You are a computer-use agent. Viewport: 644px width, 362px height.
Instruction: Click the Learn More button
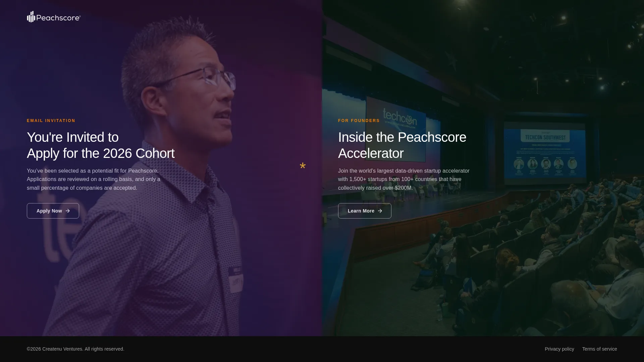pos(365,211)
